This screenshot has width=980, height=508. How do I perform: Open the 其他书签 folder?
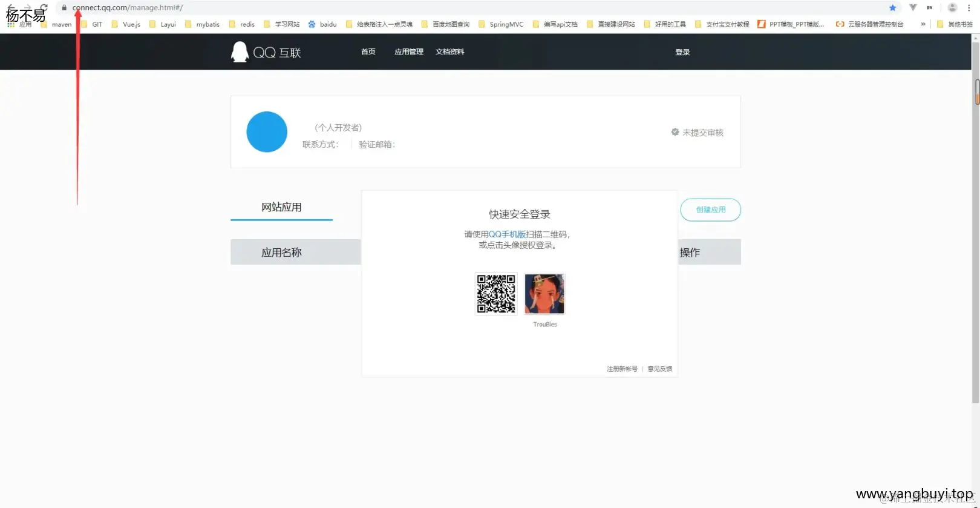(955, 24)
